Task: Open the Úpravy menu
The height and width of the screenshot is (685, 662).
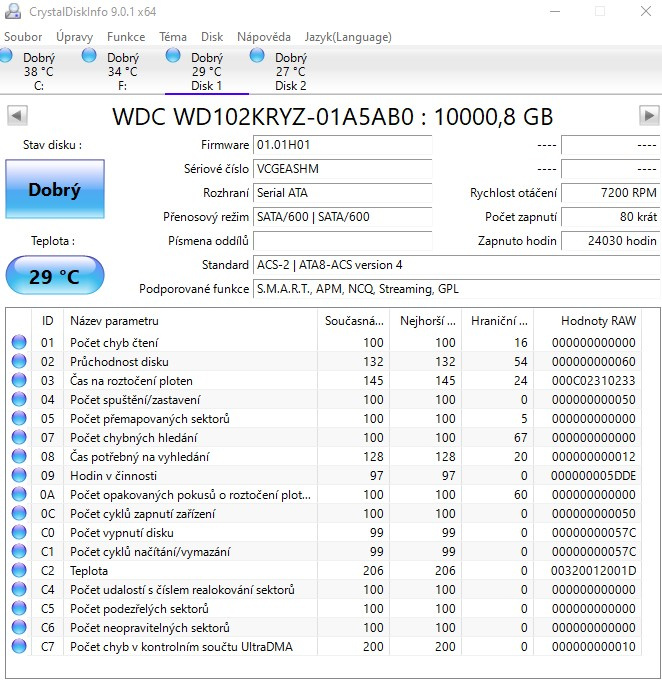Action: tap(74, 37)
